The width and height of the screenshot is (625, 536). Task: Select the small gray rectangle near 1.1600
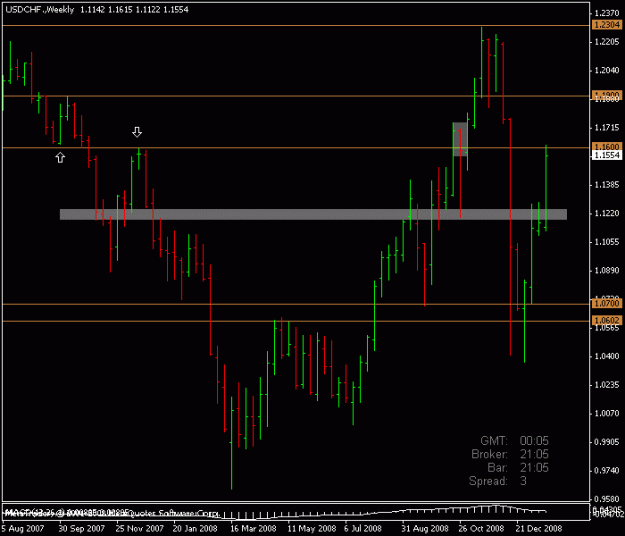(x=460, y=139)
